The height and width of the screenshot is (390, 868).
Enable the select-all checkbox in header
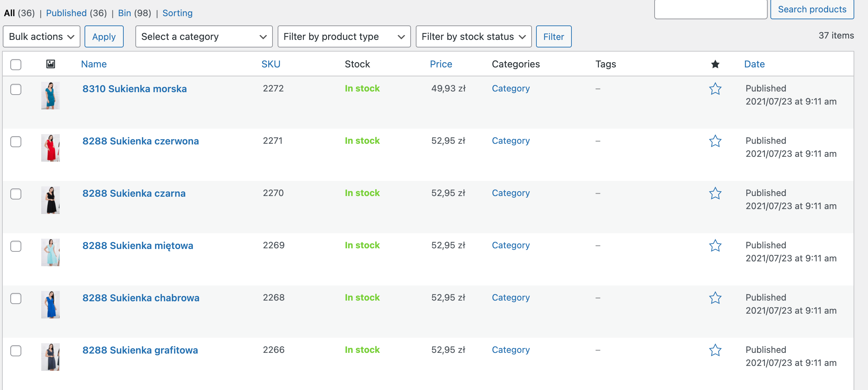(x=16, y=64)
